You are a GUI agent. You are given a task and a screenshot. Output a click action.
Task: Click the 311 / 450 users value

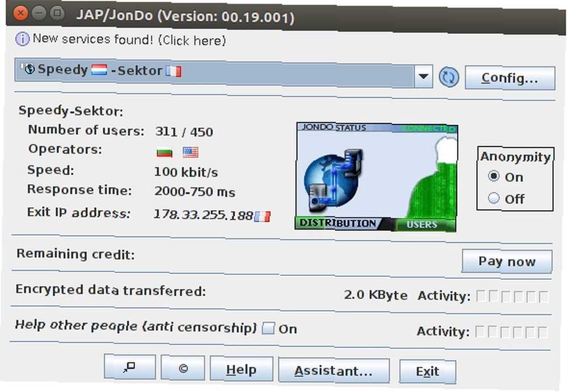point(184,132)
